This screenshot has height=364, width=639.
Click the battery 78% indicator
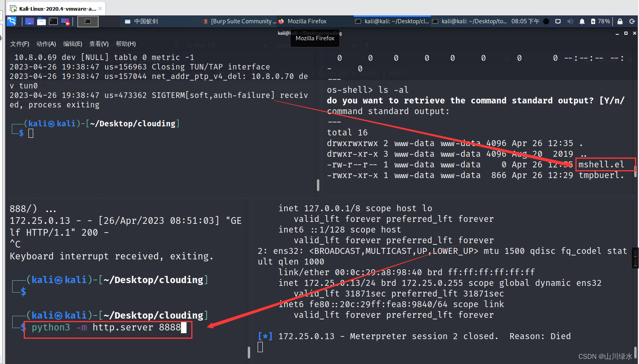[600, 21]
